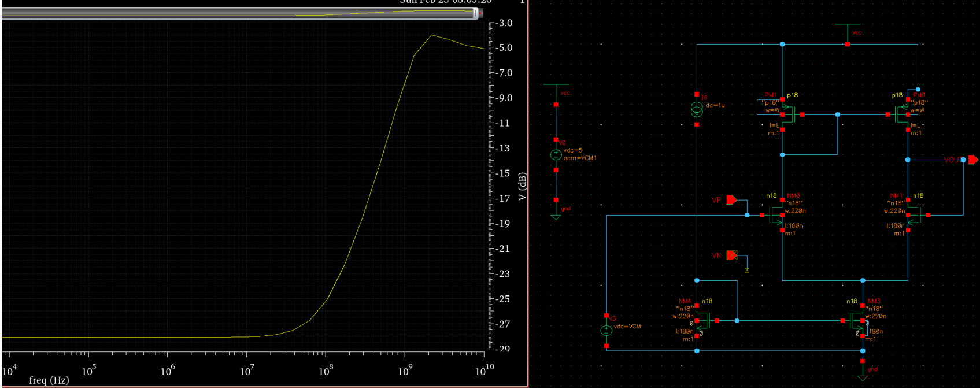Click the -29 dB axis value
Viewport: 980px width, 389px height.
pos(504,349)
